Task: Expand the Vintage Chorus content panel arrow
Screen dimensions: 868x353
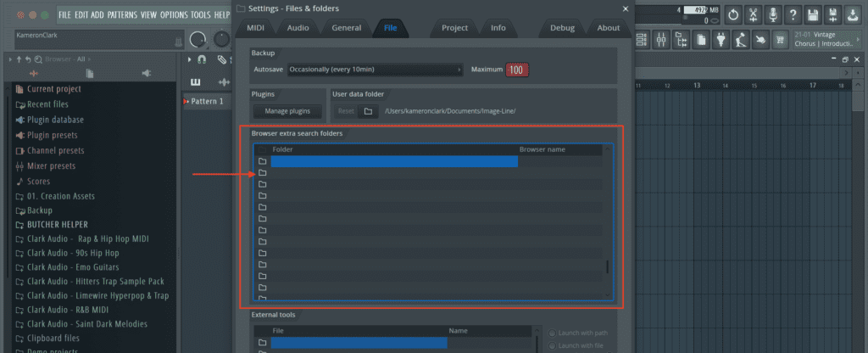Action: (x=859, y=39)
